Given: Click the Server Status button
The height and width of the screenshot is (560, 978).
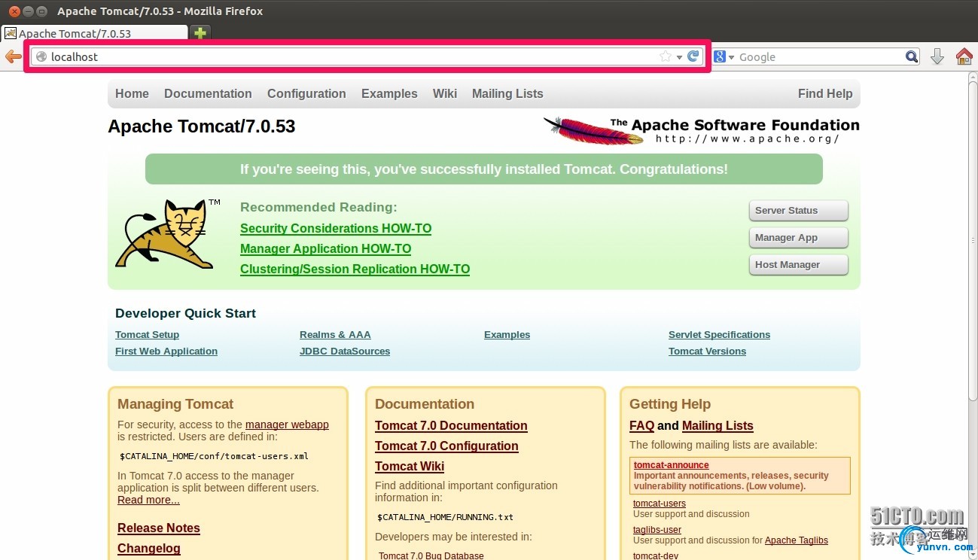Looking at the screenshot, I should pyautogui.click(x=798, y=211).
